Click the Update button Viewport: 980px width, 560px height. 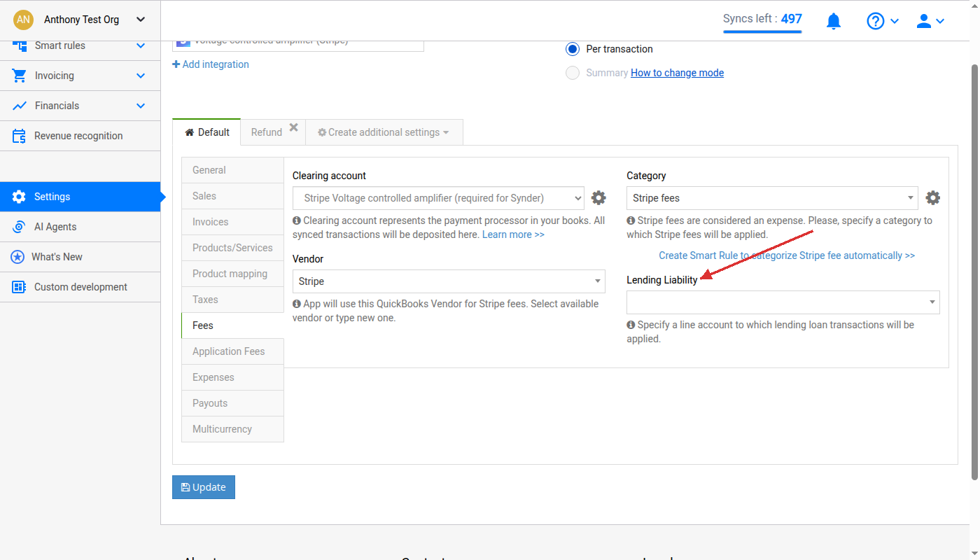coord(204,487)
